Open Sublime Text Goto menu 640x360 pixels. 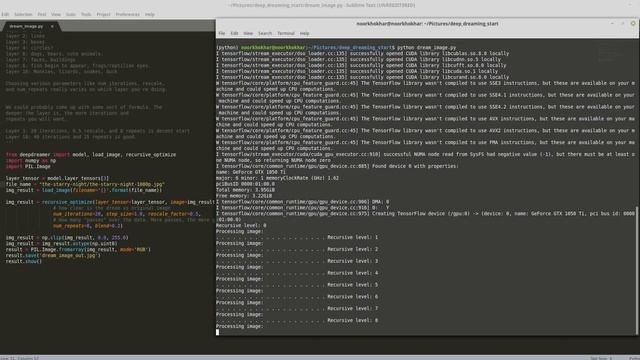[x=71, y=14]
